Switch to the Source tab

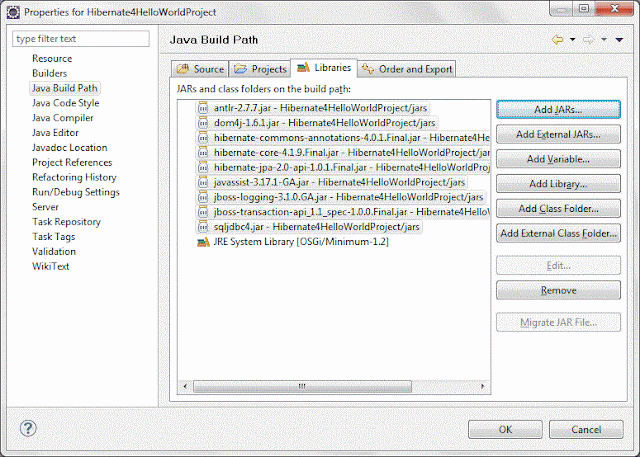pyautogui.click(x=200, y=69)
